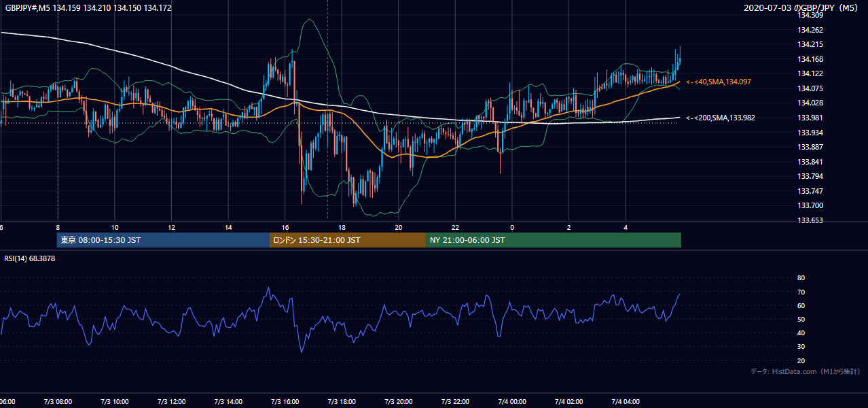Click price axis value 133.794
Screen dimensions: 868x408
[x=810, y=176]
